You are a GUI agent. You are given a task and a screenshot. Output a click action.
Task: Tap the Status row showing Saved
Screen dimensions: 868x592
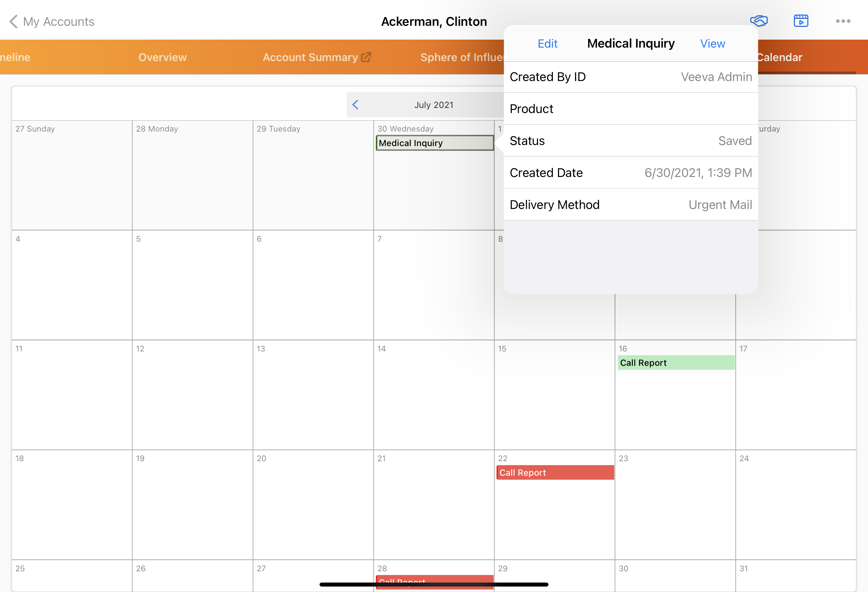(x=630, y=141)
